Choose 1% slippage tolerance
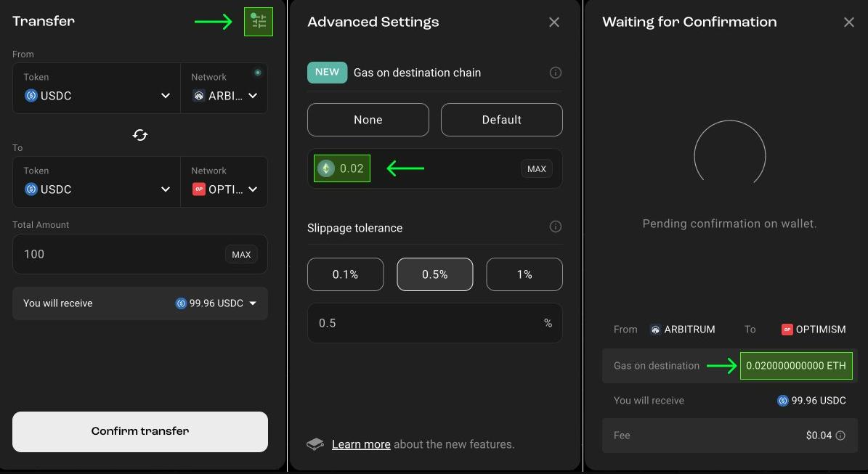The height and width of the screenshot is (474, 868). click(x=524, y=274)
